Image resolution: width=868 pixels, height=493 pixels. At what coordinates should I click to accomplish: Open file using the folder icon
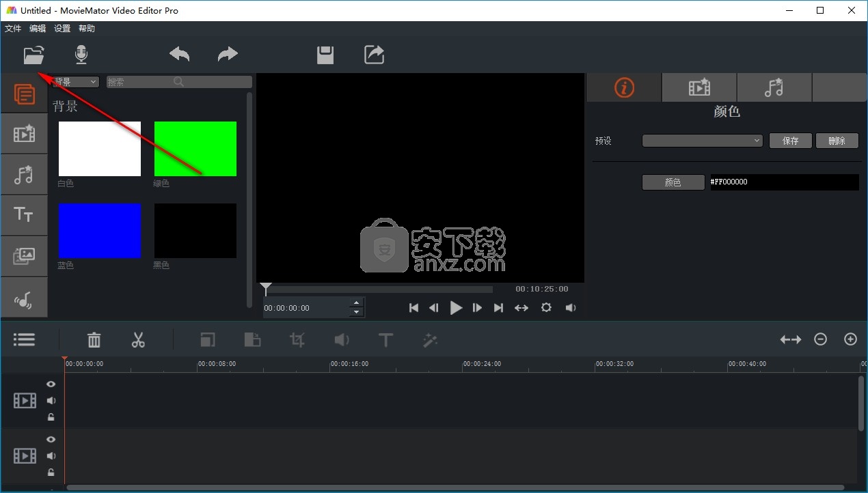[33, 55]
